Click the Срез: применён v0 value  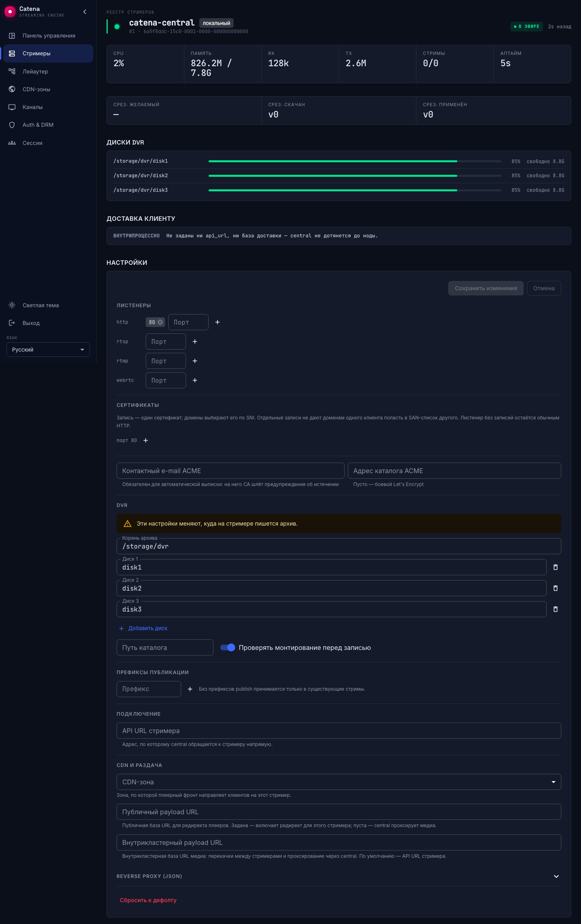[x=428, y=115]
